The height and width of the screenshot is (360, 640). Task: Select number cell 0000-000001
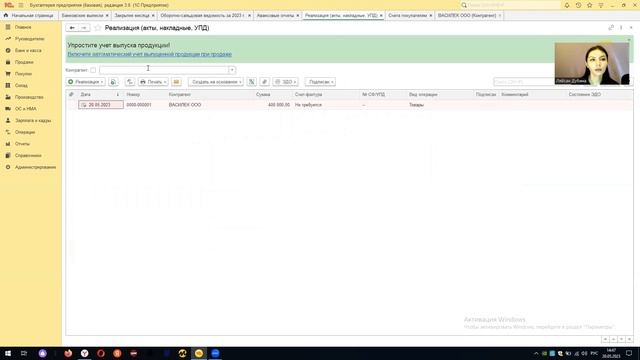(x=144, y=105)
